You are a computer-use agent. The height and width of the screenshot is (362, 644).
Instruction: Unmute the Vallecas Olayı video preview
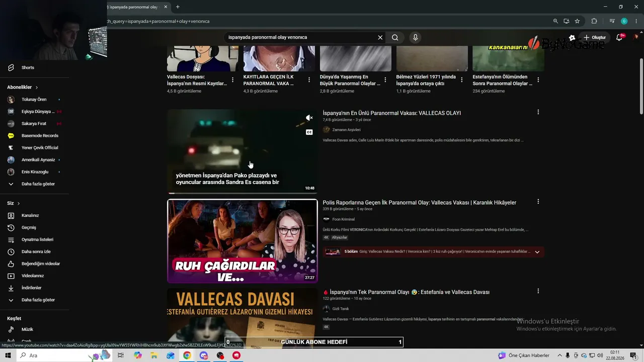tap(309, 118)
